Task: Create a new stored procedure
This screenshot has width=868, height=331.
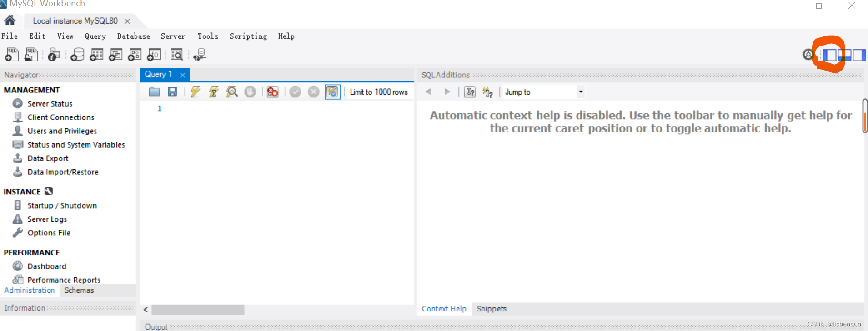Action: (x=135, y=55)
